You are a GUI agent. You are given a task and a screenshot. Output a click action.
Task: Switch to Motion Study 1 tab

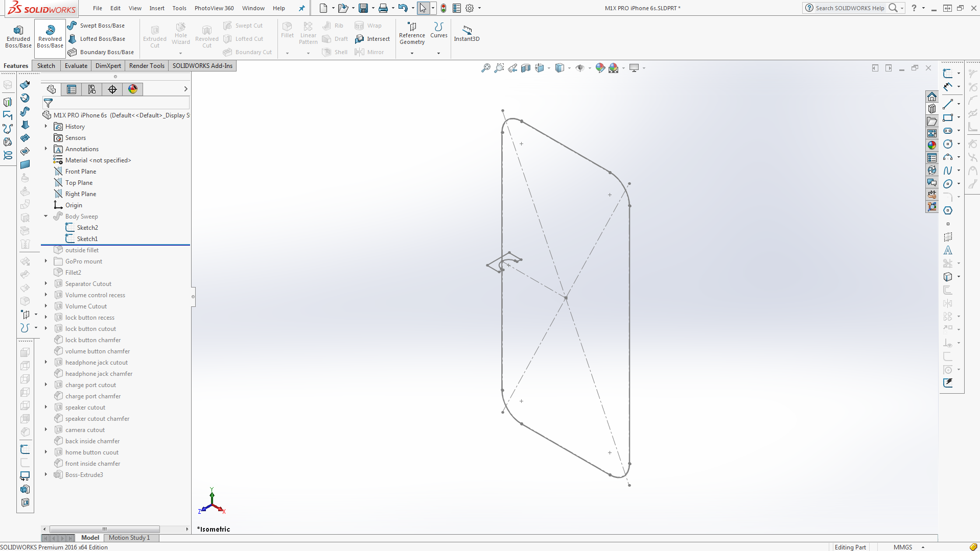[x=129, y=538]
